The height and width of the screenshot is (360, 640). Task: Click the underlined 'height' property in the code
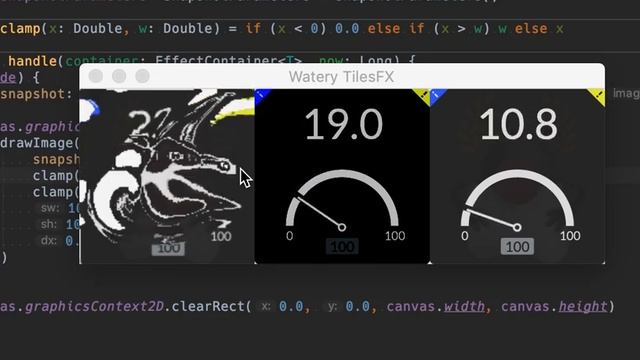[x=582, y=306]
